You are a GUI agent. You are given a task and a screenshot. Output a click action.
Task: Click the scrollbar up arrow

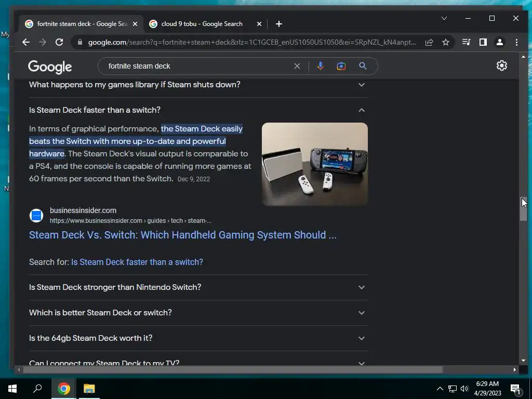pos(523,57)
